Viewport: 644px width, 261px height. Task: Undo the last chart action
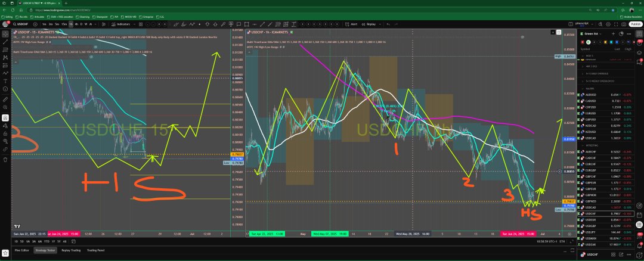(388, 24)
